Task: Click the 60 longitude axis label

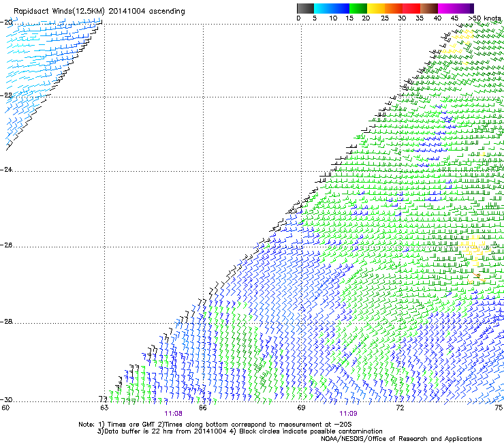Action: tap(5, 408)
